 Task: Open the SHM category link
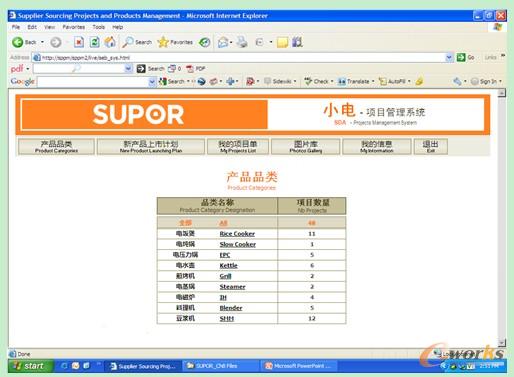227,319
